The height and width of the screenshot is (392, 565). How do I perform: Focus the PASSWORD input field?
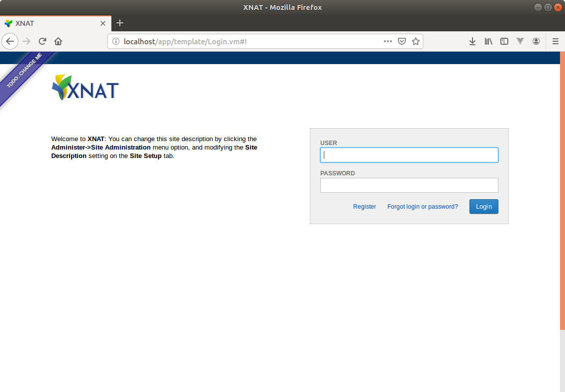tap(409, 185)
